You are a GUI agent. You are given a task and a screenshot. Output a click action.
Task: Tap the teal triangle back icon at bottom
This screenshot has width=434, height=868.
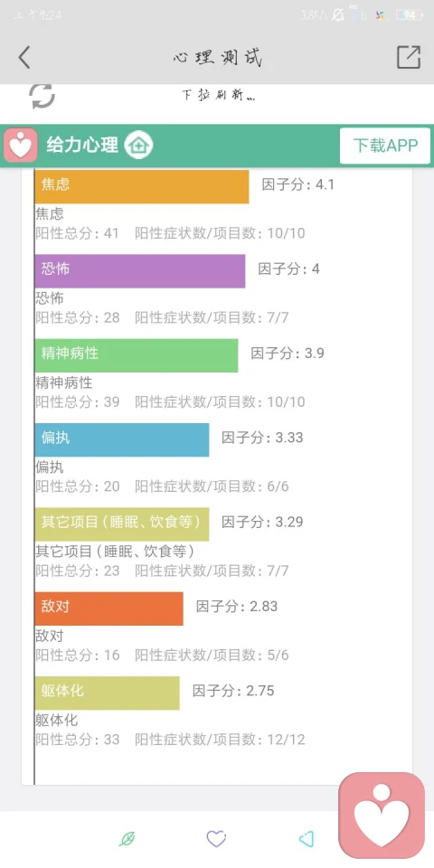[x=307, y=839]
